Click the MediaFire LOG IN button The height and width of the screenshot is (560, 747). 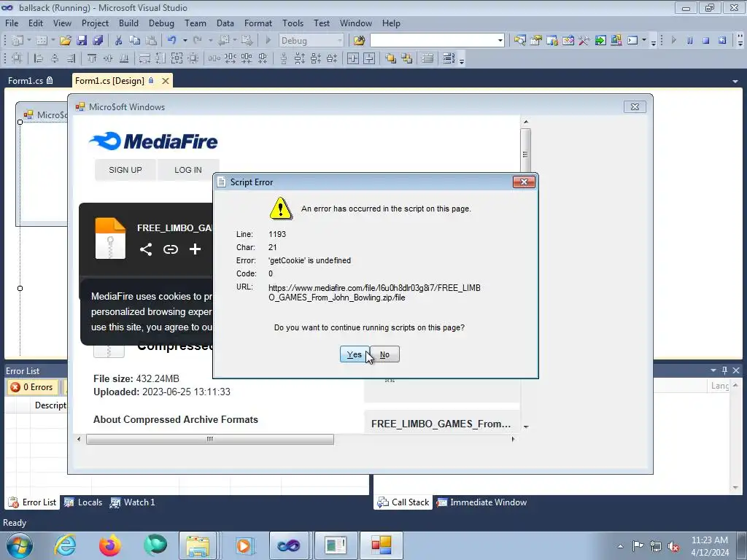pos(187,170)
